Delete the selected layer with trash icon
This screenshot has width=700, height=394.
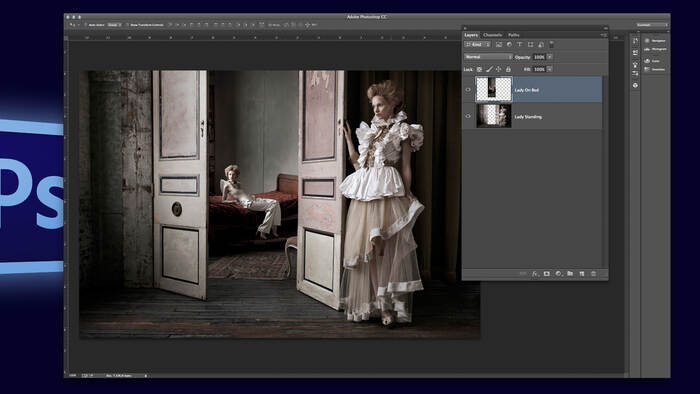click(x=593, y=274)
